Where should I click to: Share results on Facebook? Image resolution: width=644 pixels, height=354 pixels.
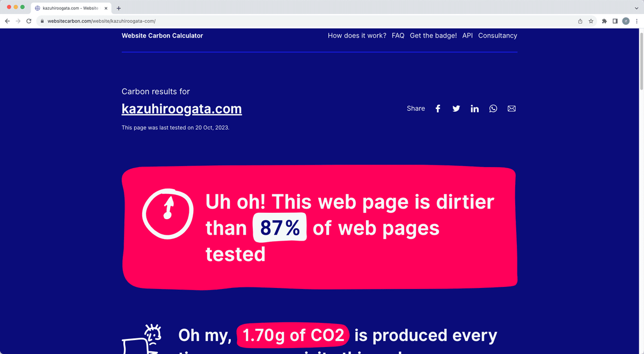(x=438, y=109)
